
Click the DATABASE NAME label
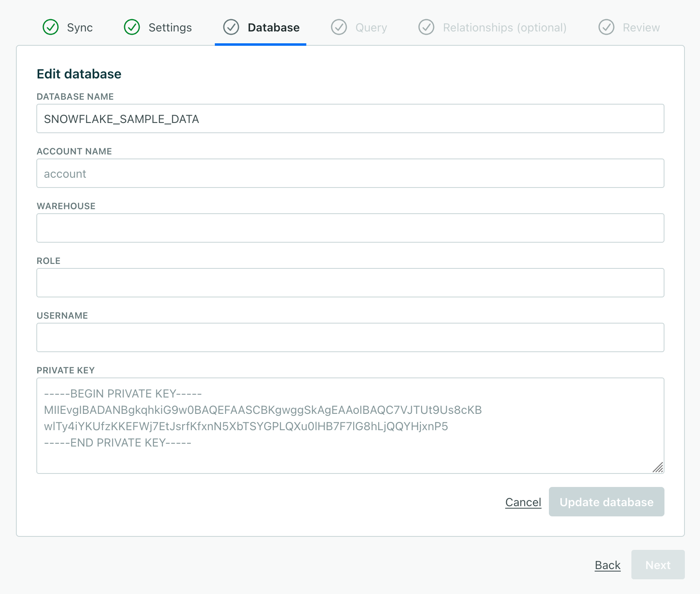75,97
